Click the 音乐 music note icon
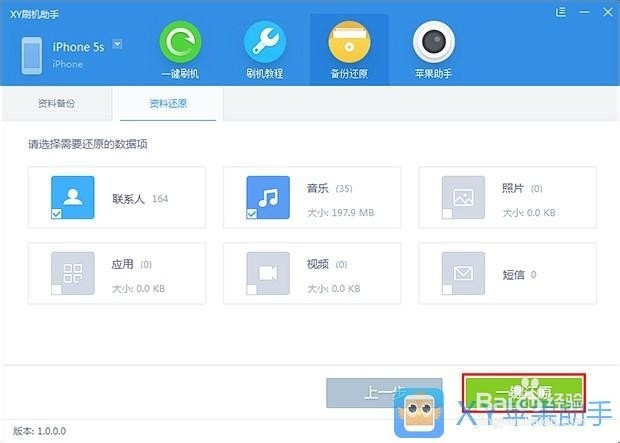Screen dimensions: 620x443 coord(268,197)
